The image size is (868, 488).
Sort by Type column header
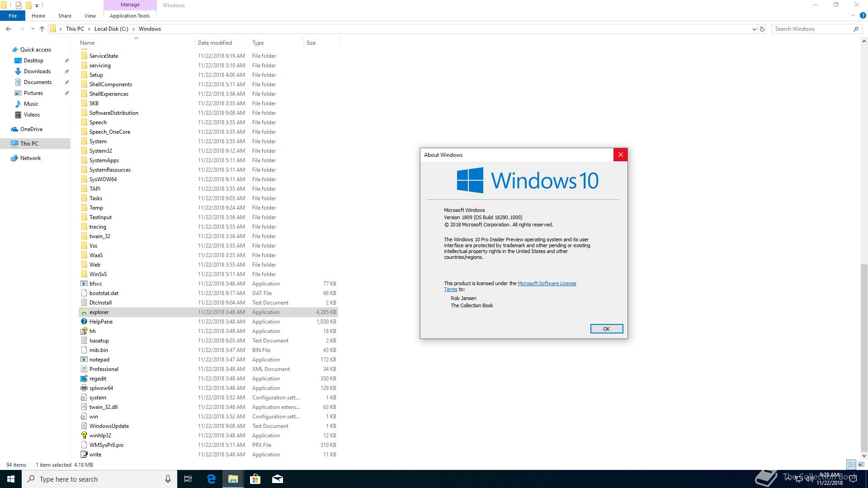point(276,43)
